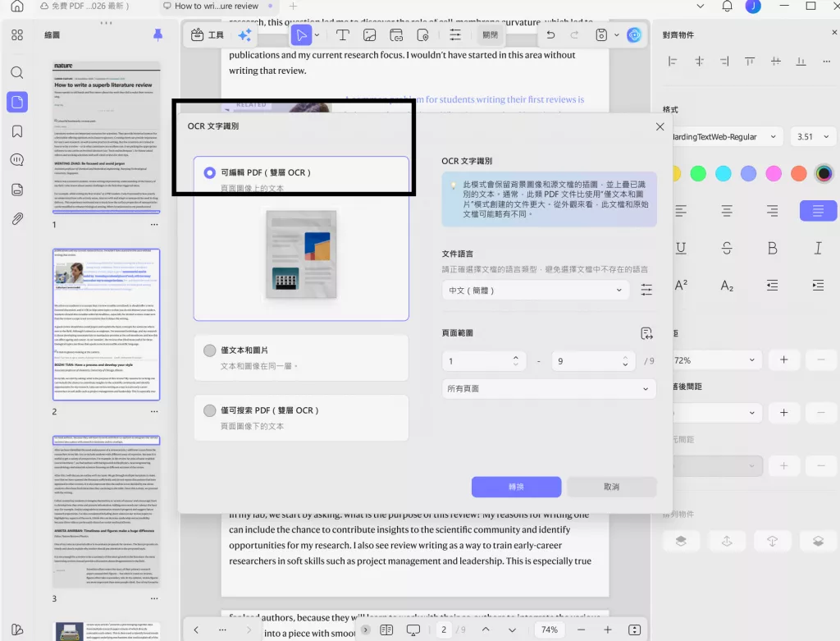Open the attachments paperclip icon in the sidebar
Viewport: 840px width, 641px height.
click(16, 219)
